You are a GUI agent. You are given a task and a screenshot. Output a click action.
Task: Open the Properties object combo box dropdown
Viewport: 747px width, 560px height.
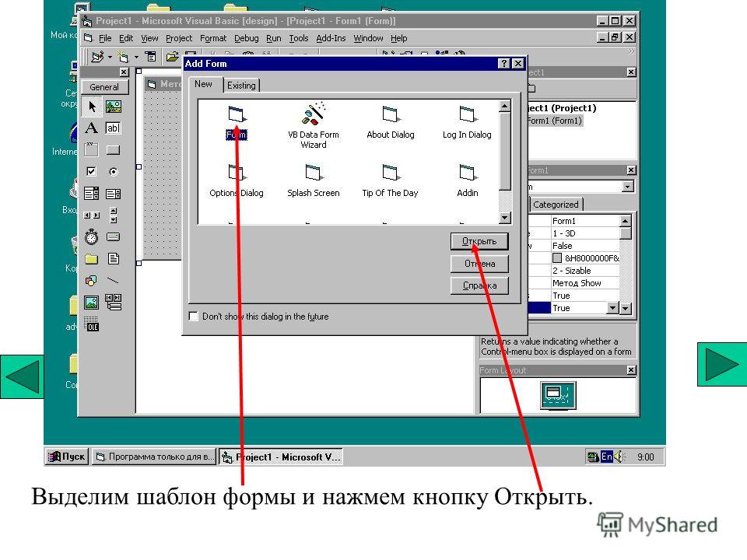(x=629, y=186)
